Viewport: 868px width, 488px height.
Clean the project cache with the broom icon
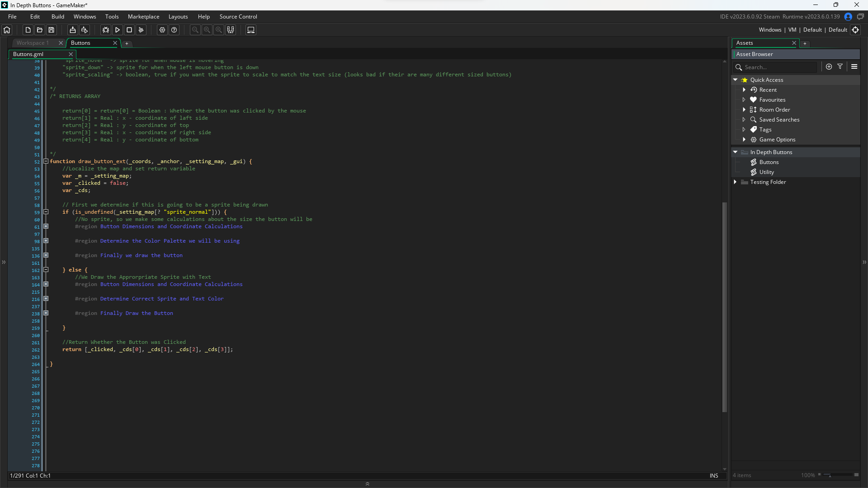pos(141,30)
